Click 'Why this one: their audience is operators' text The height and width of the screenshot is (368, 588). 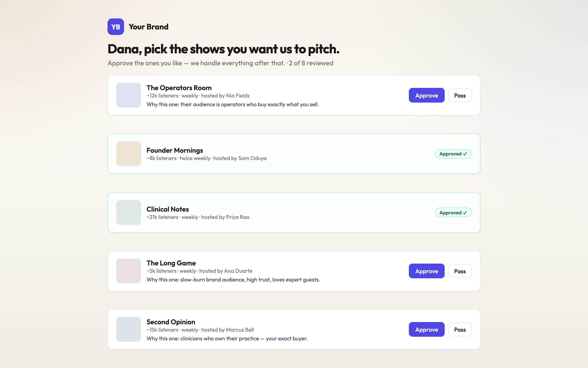point(233,104)
